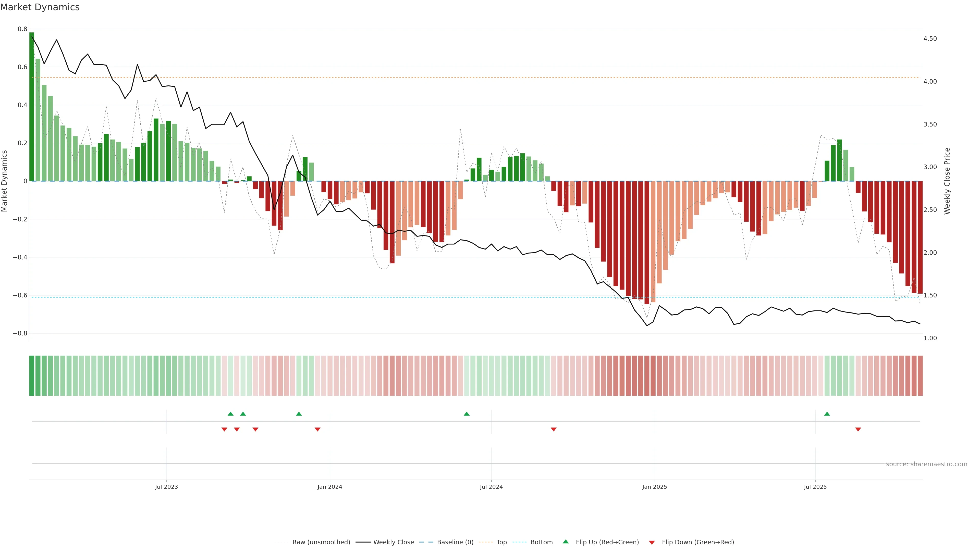Toggle the Weekly Close legend entry
The image size is (980, 551).
coord(393,542)
